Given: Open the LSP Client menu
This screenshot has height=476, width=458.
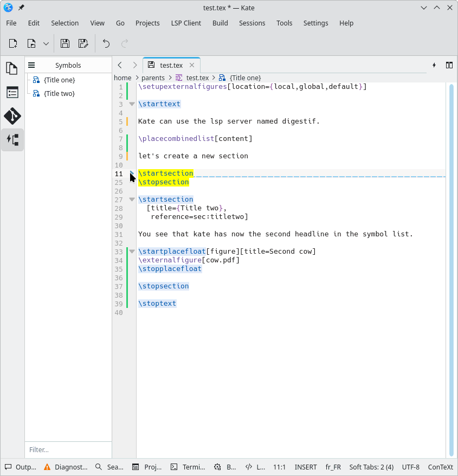Looking at the screenshot, I should click(186, 23).
